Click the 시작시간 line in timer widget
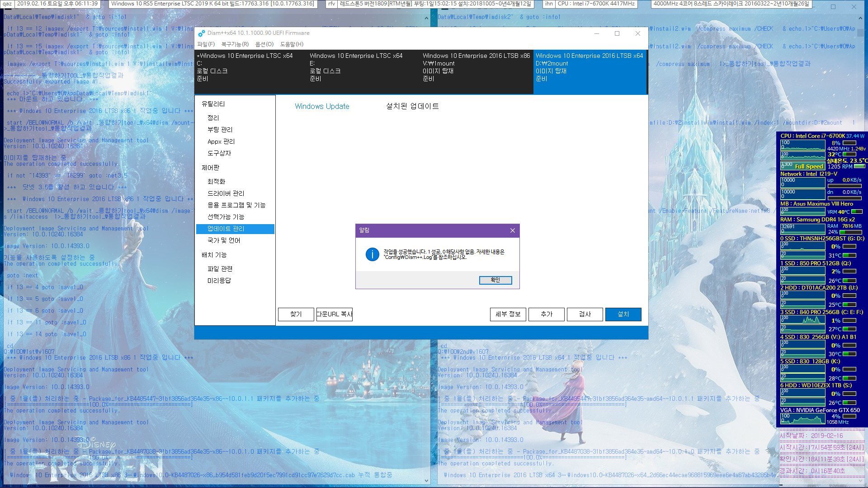Image resolution: width=868 pixels, height=488 pixels. point(822,447)
